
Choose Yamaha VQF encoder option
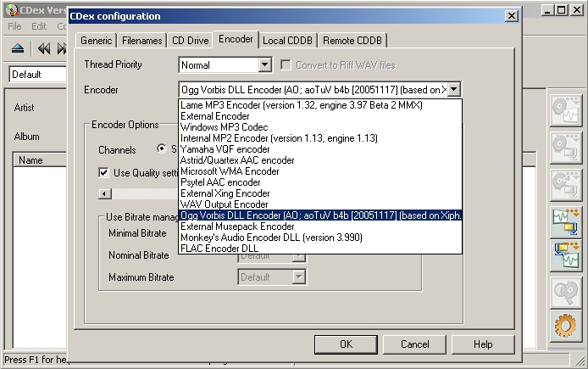coord(320,149)
